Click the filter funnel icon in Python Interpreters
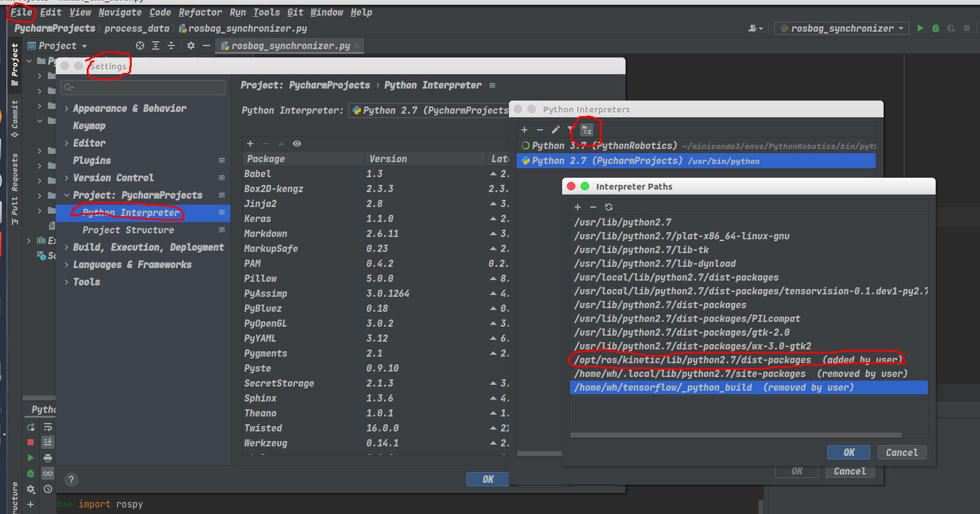This screenshot has height=514, width=980. [571, 130]
